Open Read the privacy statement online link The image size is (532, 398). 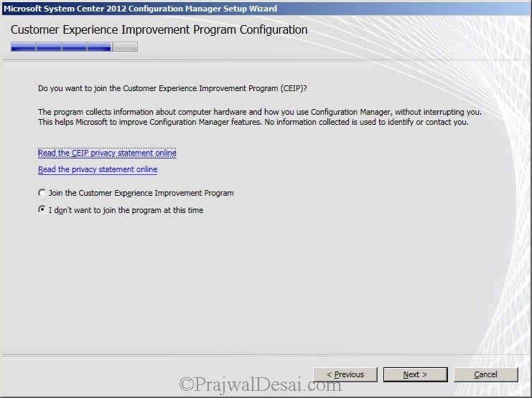coord(98,169)
